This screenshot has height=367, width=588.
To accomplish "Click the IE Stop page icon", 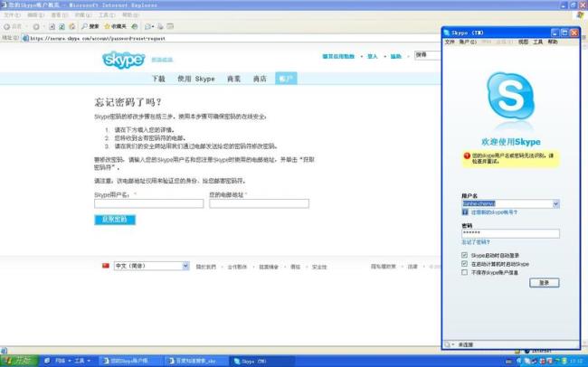I will tap(52, 26).
